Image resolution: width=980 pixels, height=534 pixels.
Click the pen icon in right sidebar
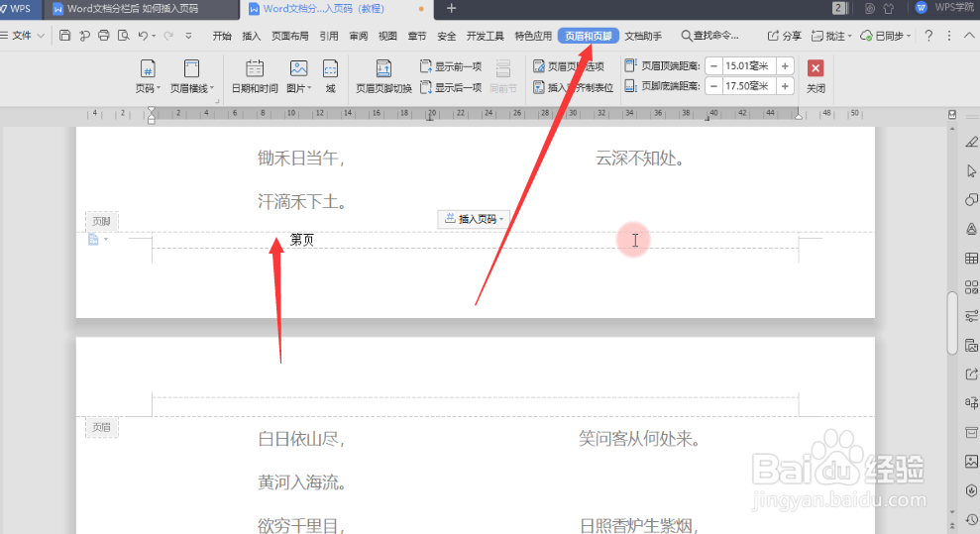pyautogui.click(x=971, y=143)
